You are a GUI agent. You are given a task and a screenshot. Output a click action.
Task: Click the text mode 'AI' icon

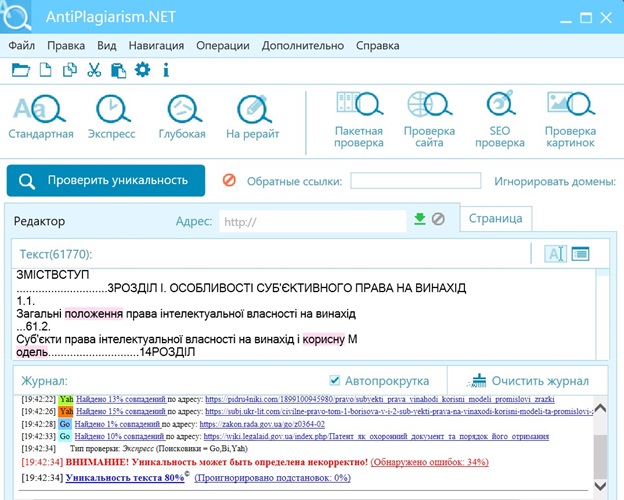(555, 254)
